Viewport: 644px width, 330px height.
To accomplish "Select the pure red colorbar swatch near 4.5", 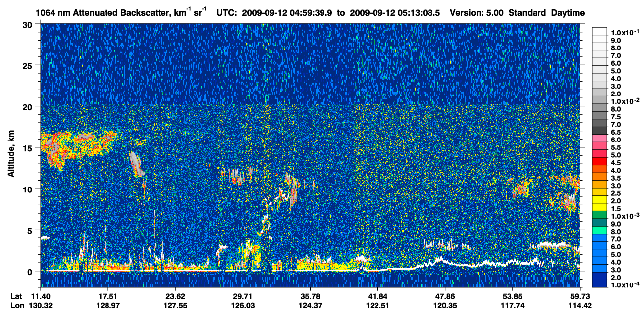I will [x=600, y=162].
